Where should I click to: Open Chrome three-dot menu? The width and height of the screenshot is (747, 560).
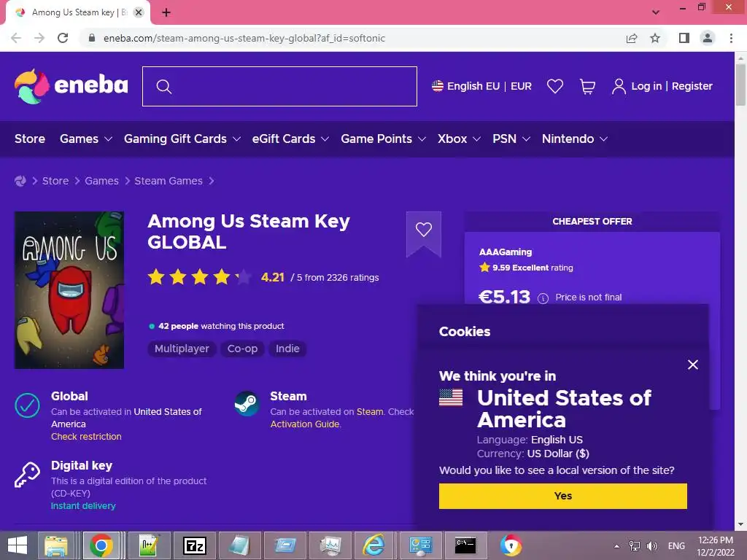(x=731, y=38)
